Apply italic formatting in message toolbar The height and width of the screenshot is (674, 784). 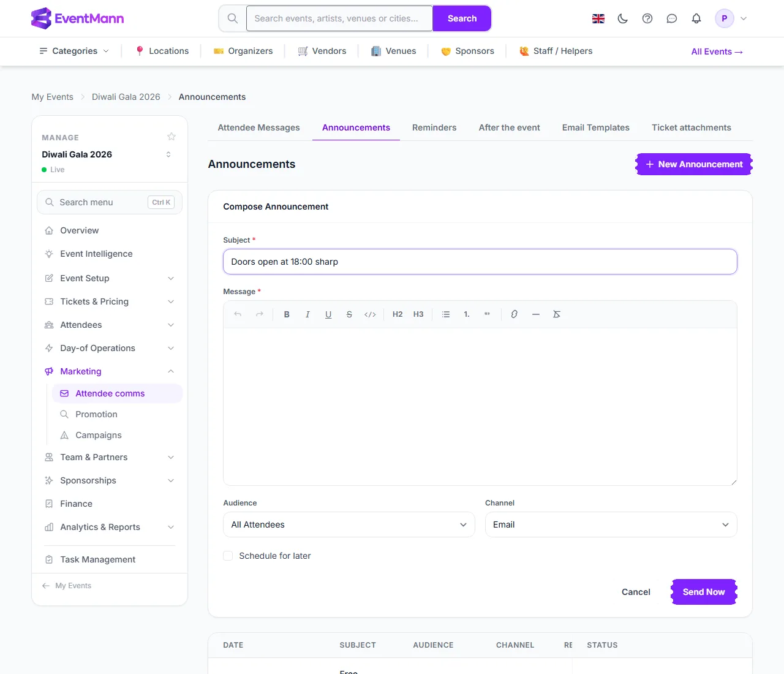[307, 314]
